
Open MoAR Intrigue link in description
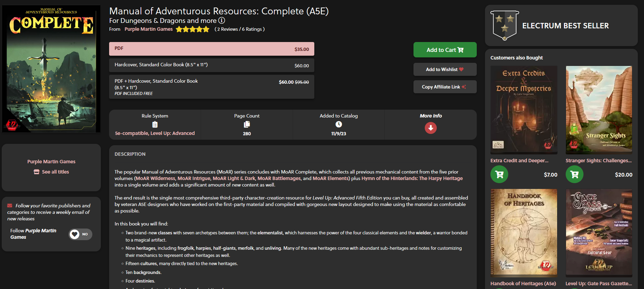click(x=194, y=178)
